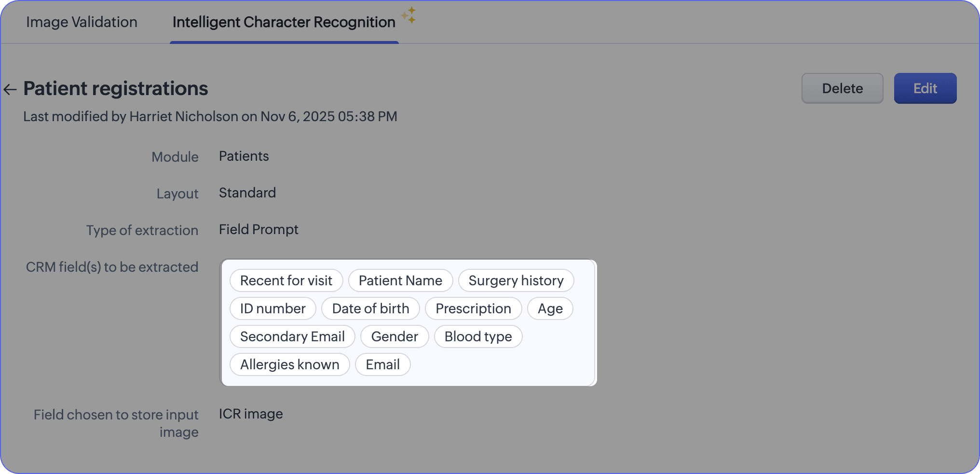Select the Allergies known tag

point(289,364)
